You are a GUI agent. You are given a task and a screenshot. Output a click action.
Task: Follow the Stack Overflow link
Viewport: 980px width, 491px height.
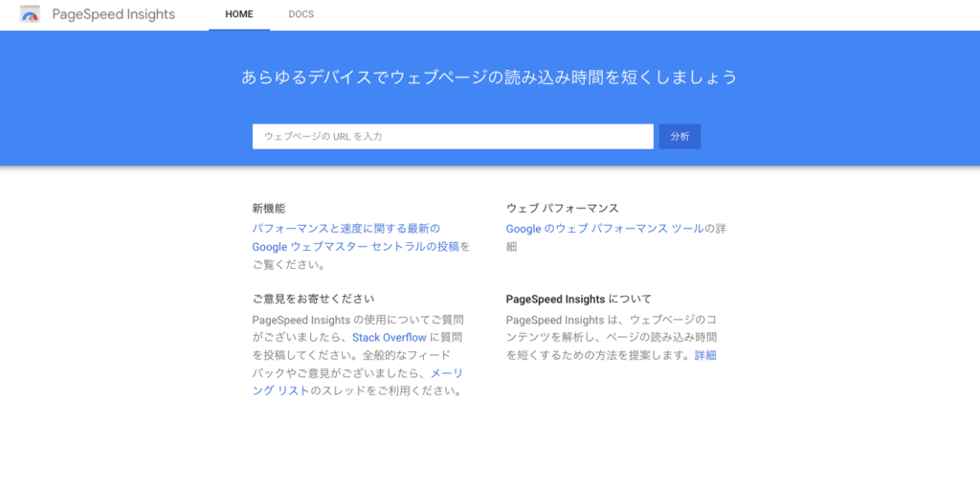(390, 337)
